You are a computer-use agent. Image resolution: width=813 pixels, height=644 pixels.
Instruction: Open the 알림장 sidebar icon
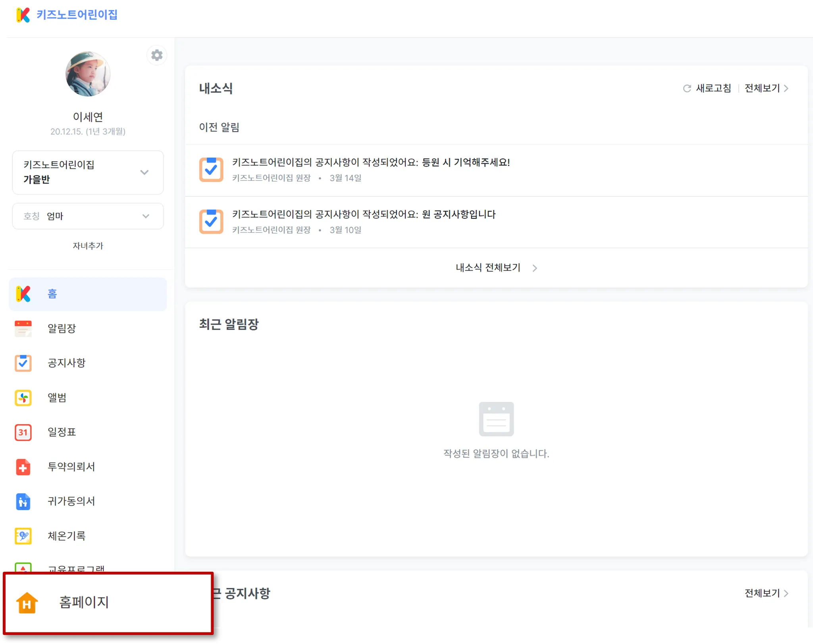[x=23, y=329]
